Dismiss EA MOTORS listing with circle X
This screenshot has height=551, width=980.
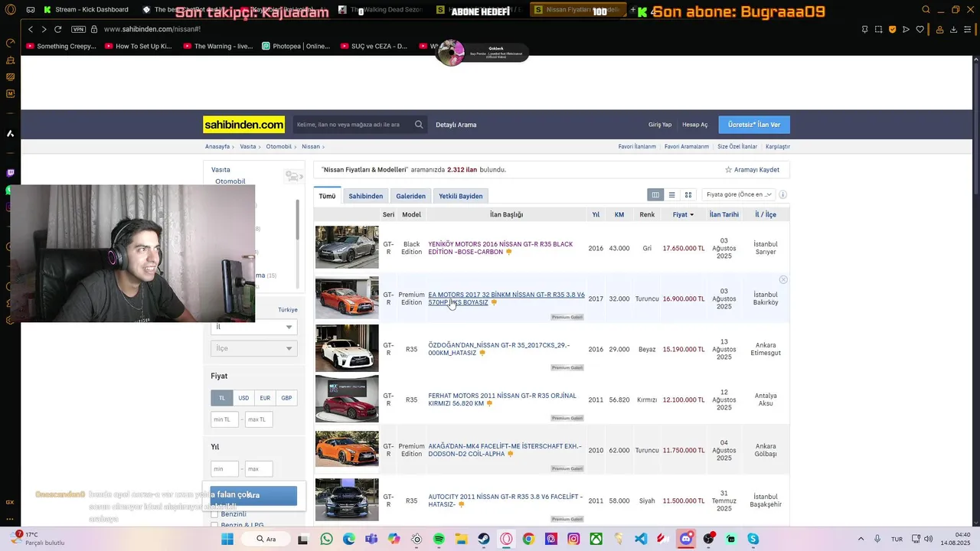[x=783, y=280]
